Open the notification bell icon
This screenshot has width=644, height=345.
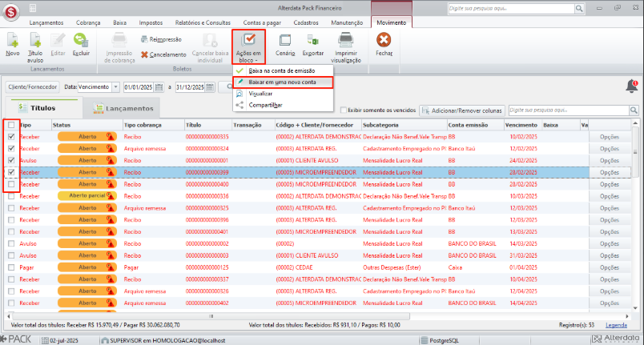[632, 86]
